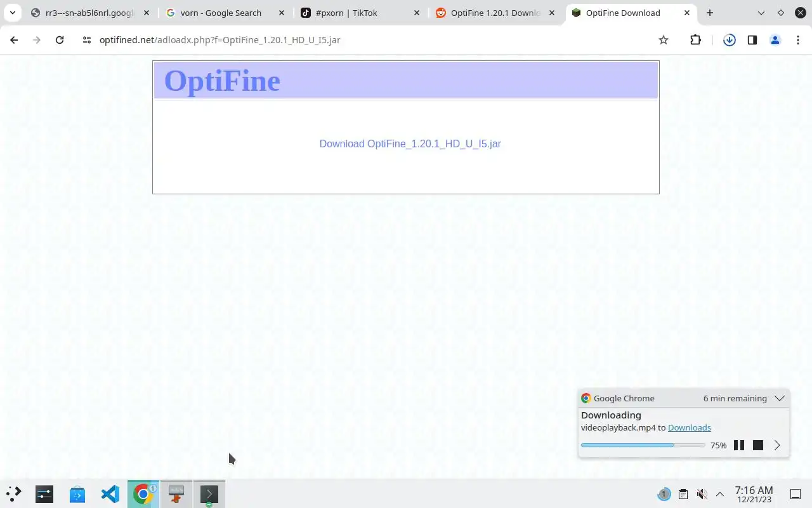Open the Extensions puzzle icon
Viewport: 812px width, 508px height.
click(695, 40)
